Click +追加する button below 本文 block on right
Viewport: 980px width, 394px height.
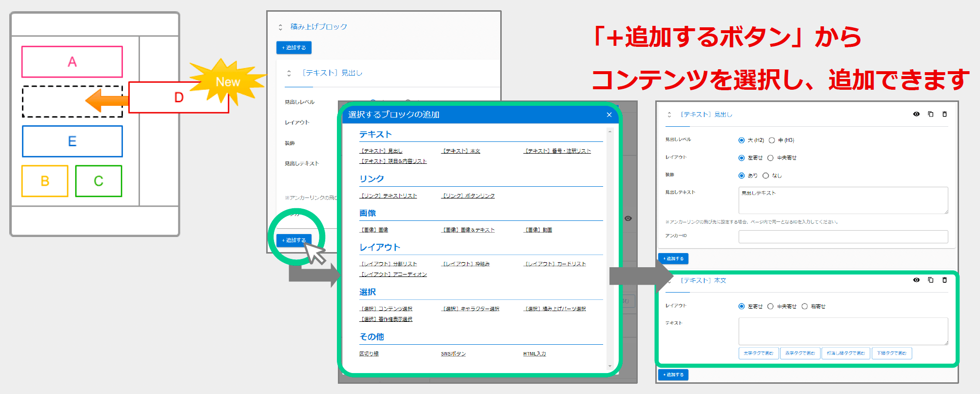click(673, 374)
